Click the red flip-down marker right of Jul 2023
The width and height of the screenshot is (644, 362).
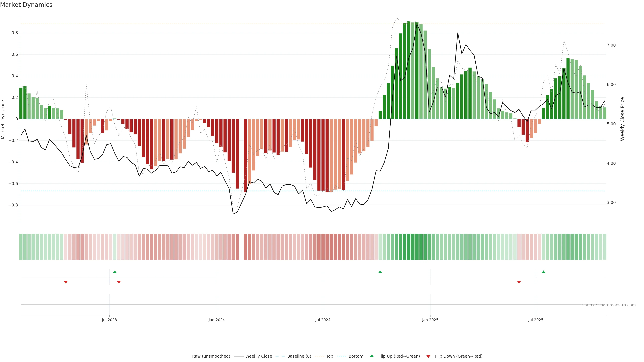pyautogui.click(x=119, y=282)
